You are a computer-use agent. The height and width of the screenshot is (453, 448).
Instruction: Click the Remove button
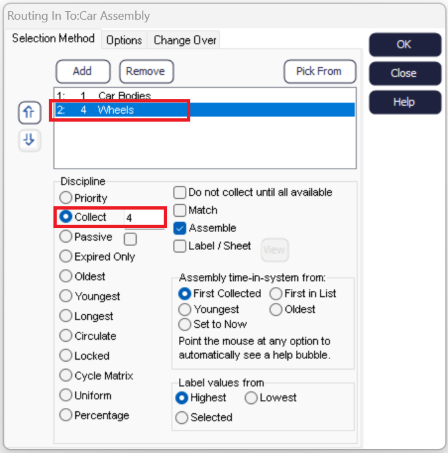(x=146, y=71)
